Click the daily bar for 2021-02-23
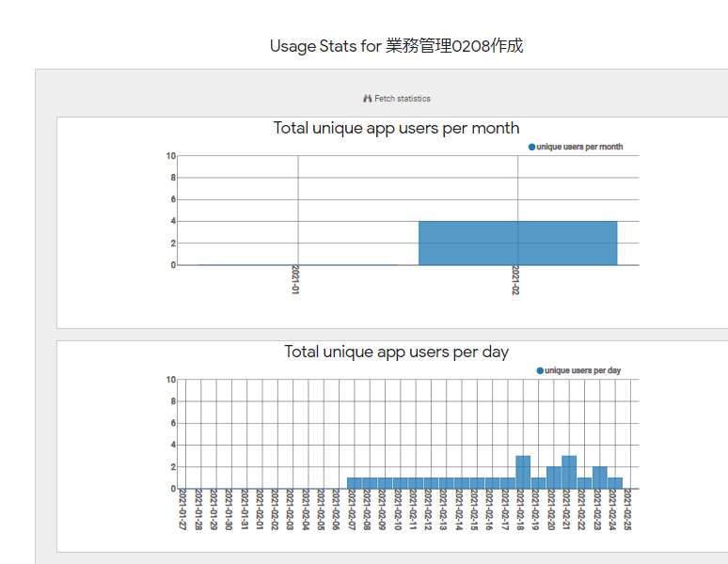Viewport: 728px width, 564px height. [599, 478]
